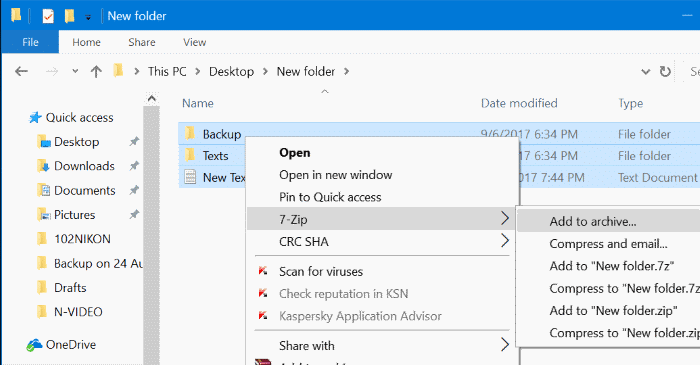
Task: Open the N-VIDEO folder in sidebar
Action: 78,312
